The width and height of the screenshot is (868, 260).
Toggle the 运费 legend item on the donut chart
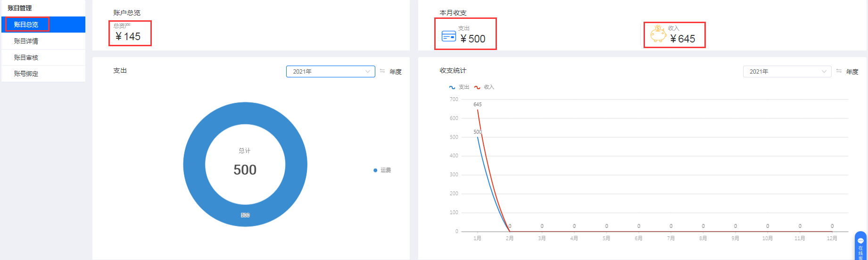[x=382, y=170]
